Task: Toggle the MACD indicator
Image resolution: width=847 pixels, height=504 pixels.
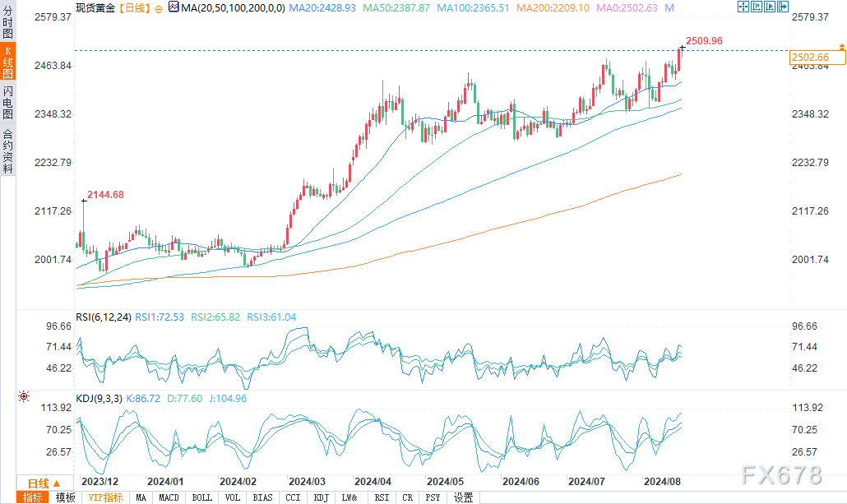Action: pos(169,497)
